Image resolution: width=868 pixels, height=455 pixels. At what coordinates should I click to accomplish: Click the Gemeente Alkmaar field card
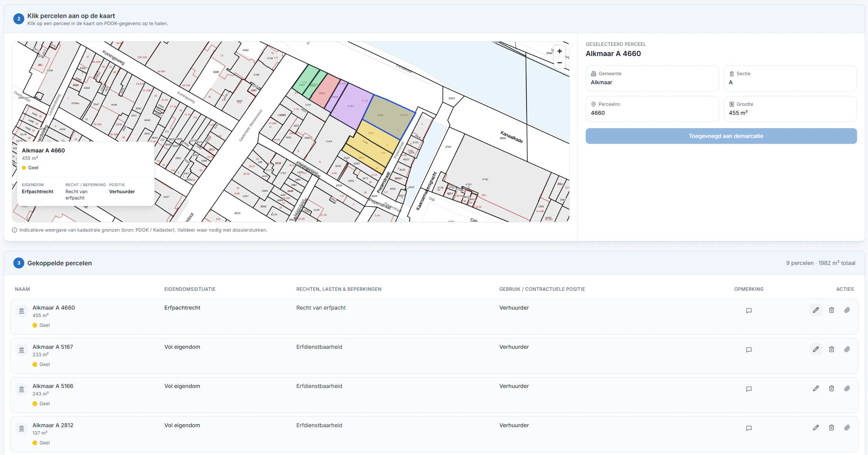pyautogui.click(x=652, y=78)
